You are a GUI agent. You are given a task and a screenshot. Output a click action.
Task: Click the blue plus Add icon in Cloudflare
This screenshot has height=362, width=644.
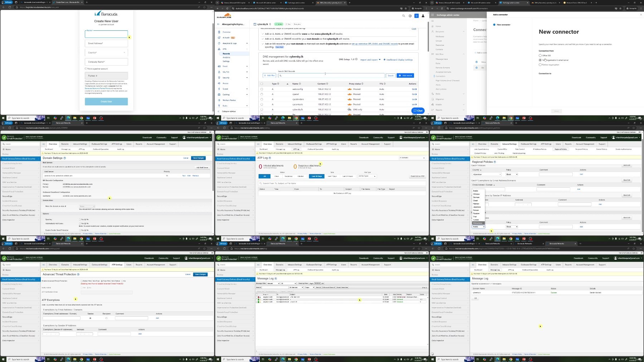416,16
